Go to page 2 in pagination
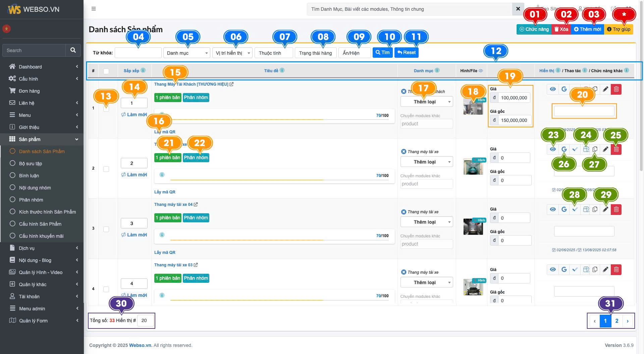 [616, 321]
